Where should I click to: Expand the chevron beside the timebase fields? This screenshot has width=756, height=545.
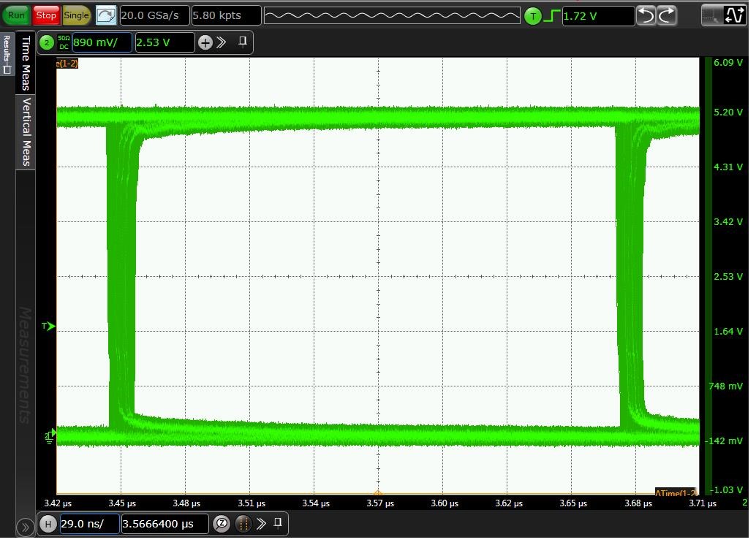coord(261,524)
